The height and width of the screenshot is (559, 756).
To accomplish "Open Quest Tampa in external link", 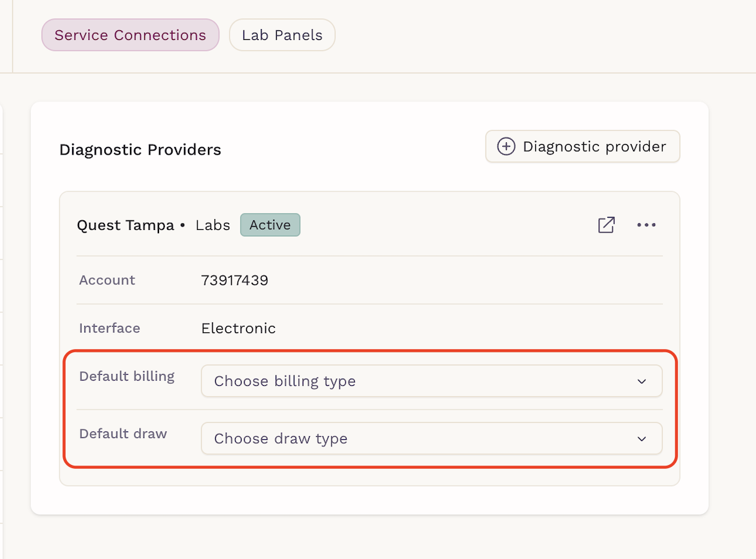I will click(606, 225).
